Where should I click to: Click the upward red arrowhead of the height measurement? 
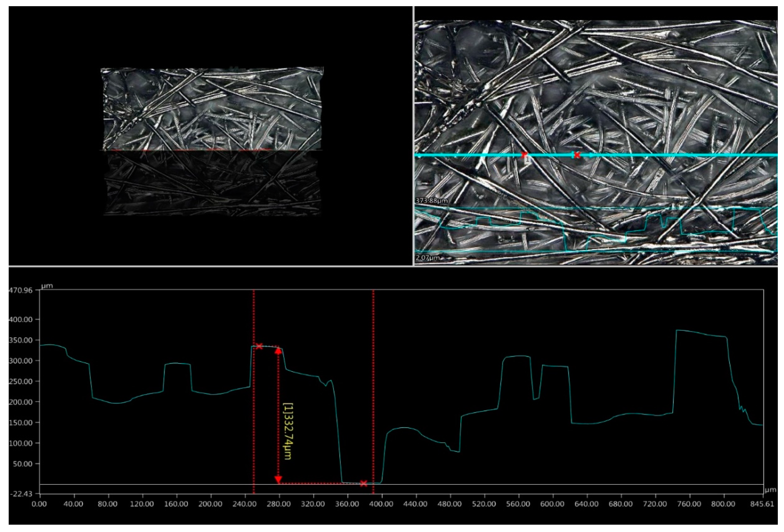point(278,351)
